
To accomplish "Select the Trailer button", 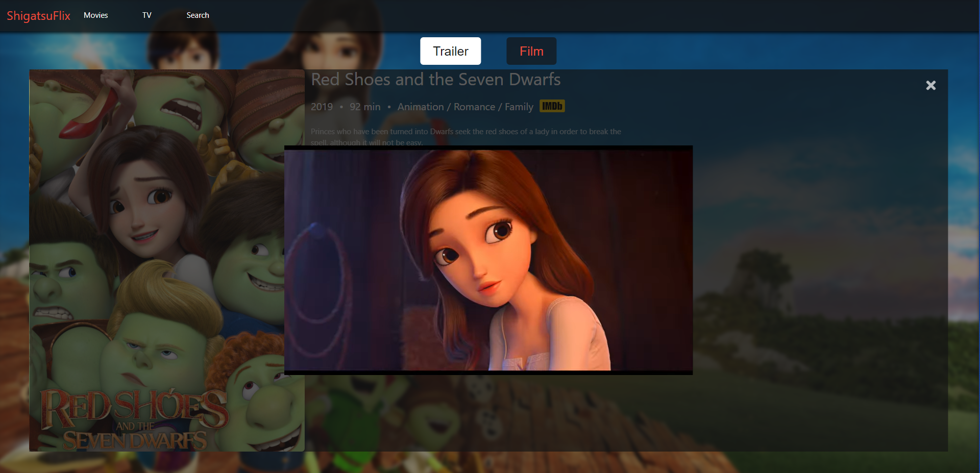I will (451, 51).
